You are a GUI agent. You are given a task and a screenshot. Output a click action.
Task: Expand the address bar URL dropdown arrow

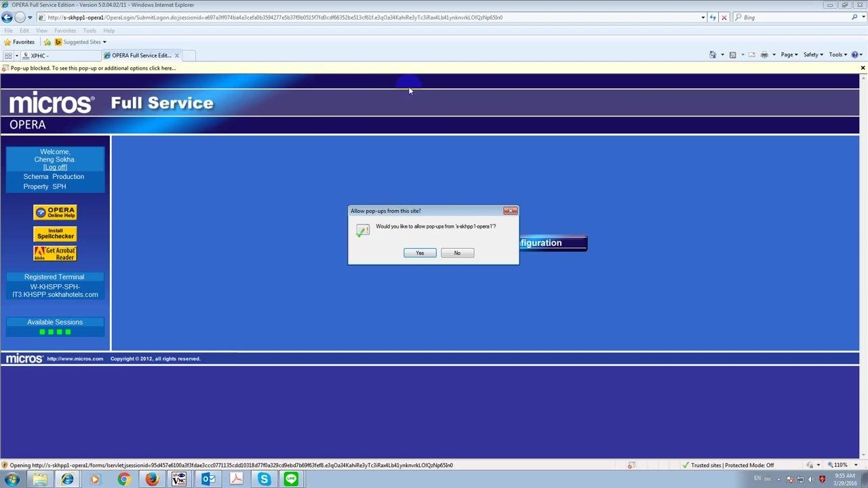(x=703, y=18)
